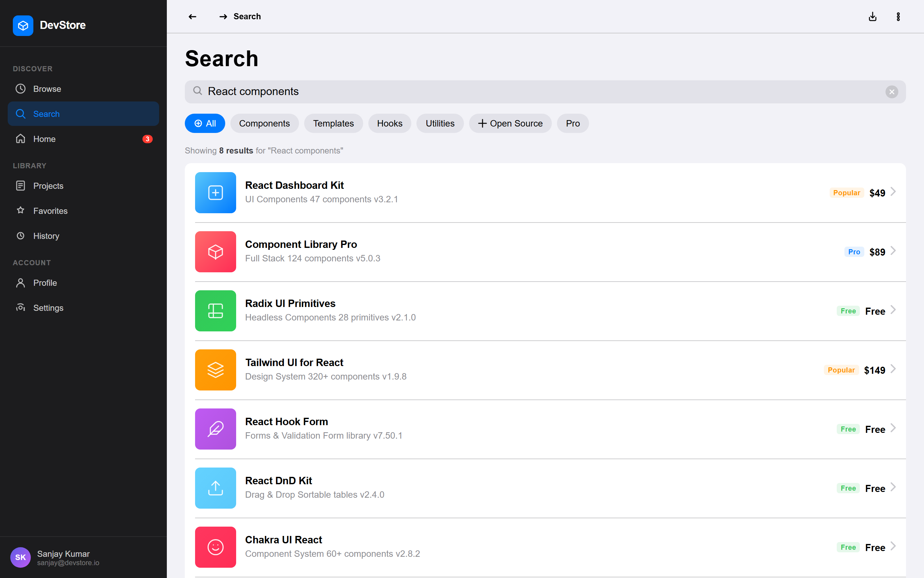Screen dimensions: 924x578
Task: Expand Component Library Pro row chevron
Action: tap(893, 251)
